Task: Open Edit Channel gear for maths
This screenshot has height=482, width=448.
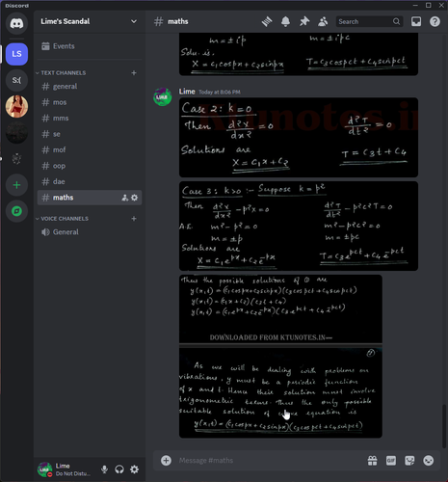Action: [x=135, y=198]
